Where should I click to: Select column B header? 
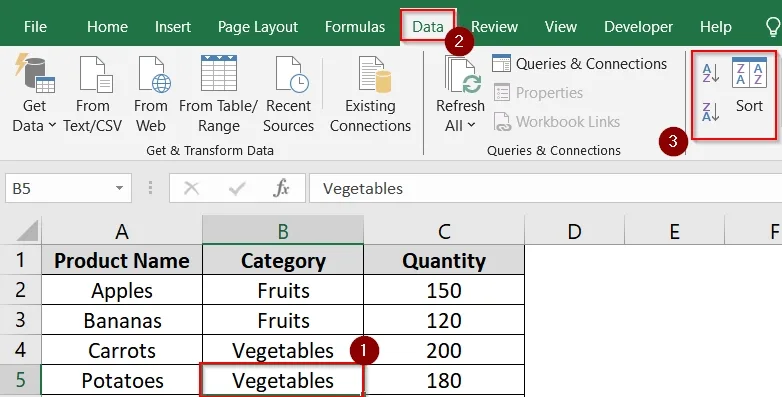(x=283, y=231)
